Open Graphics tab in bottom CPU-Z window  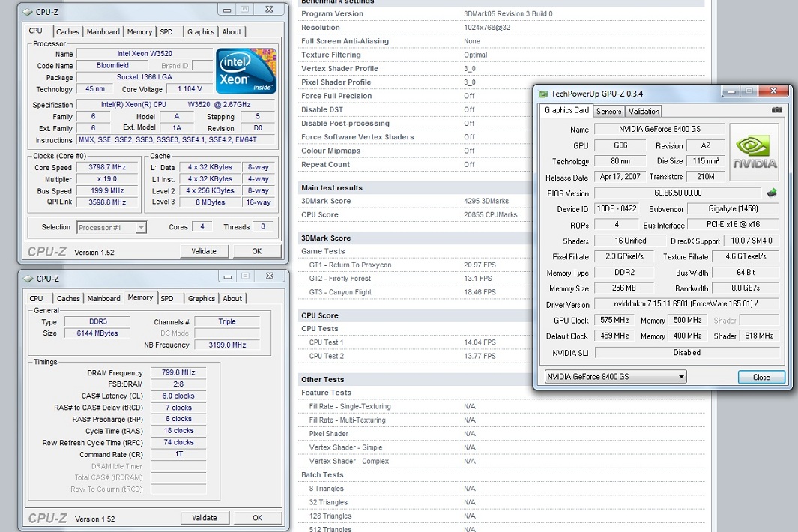(201, 298)
